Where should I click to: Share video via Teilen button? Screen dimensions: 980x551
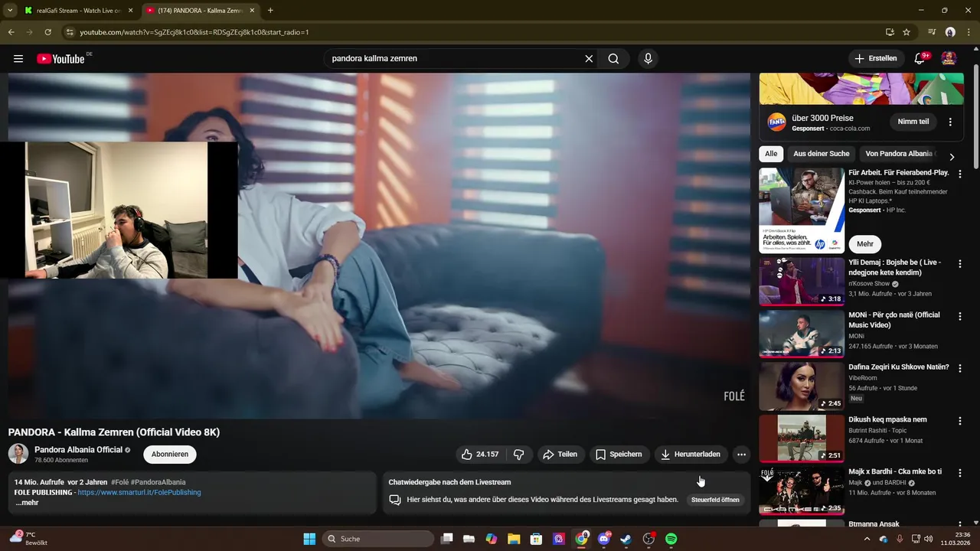click(560, 454)
